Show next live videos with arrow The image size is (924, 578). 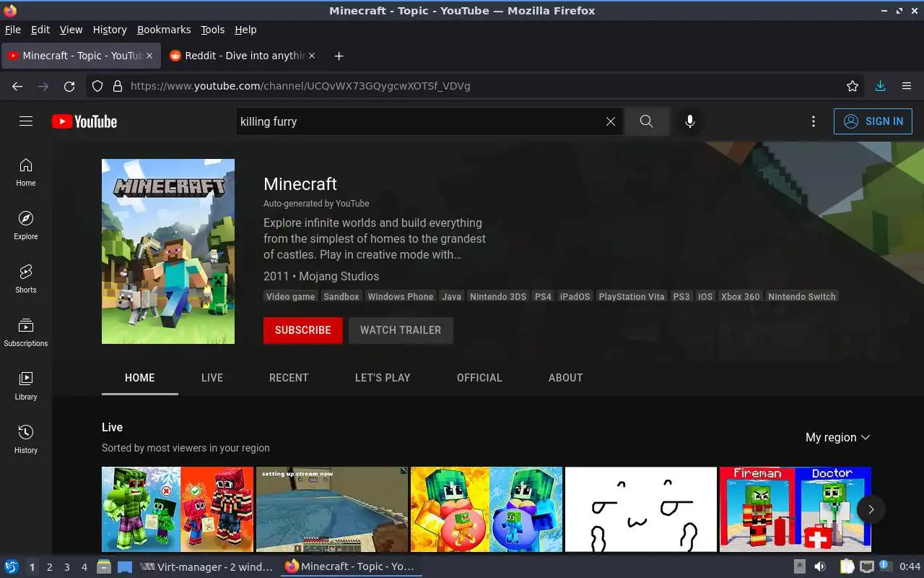click(871, 509)
